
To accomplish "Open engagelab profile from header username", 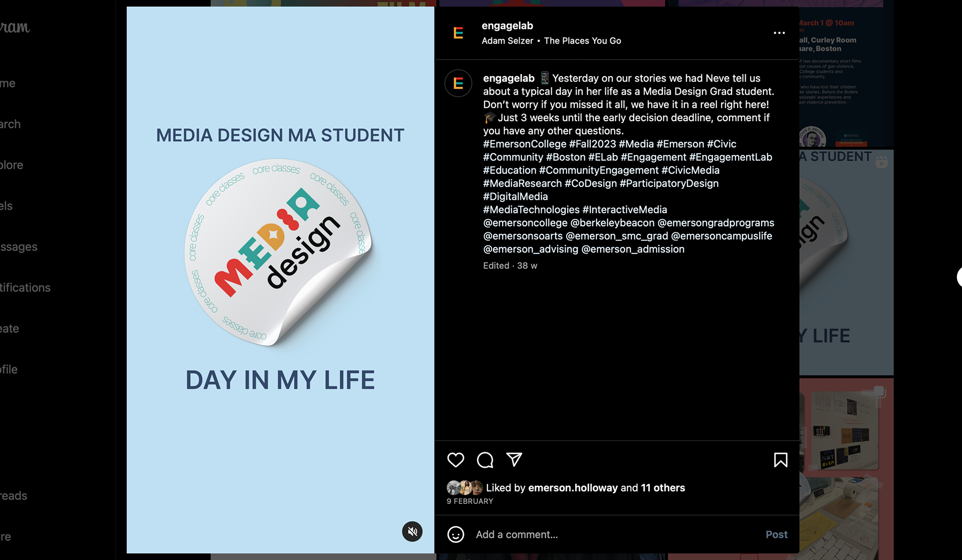I will pyautogui.click(x=507, y=26).
